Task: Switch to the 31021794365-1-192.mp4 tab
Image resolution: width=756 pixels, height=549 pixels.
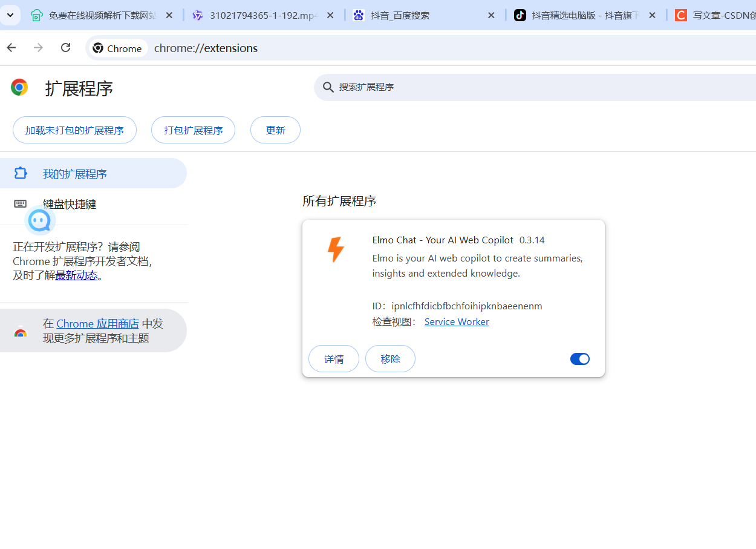Action: [x=264, y=15]
